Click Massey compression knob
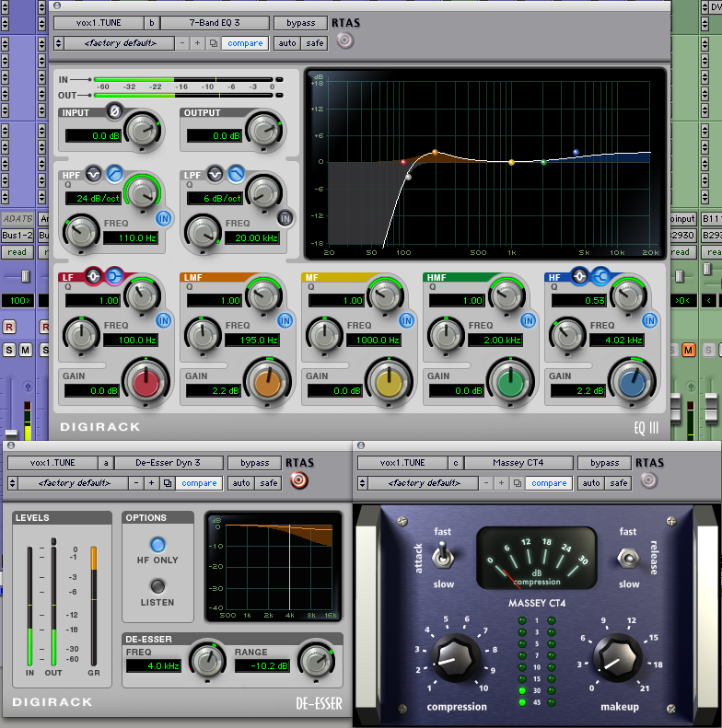The width and height of the screenshot is (722, 728). click(455, 657)
